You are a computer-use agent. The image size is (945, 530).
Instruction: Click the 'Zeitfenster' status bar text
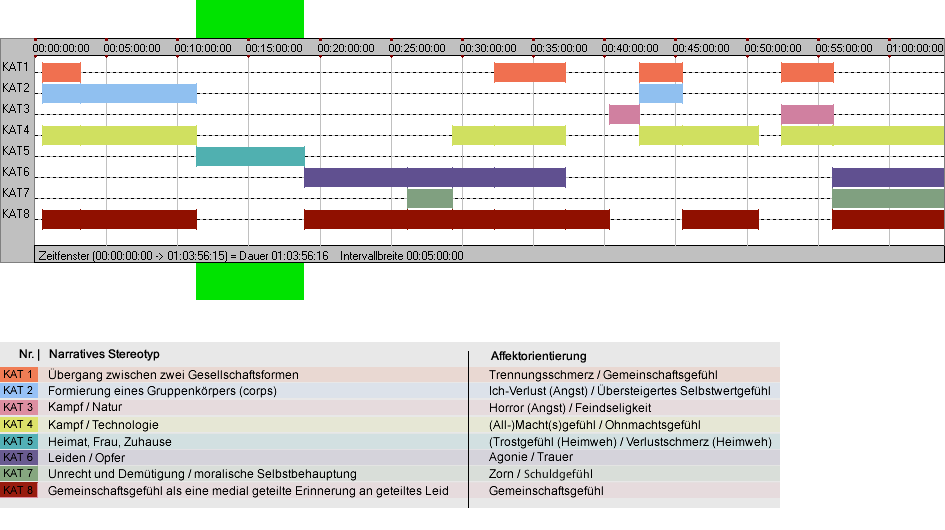coord(183,256)
